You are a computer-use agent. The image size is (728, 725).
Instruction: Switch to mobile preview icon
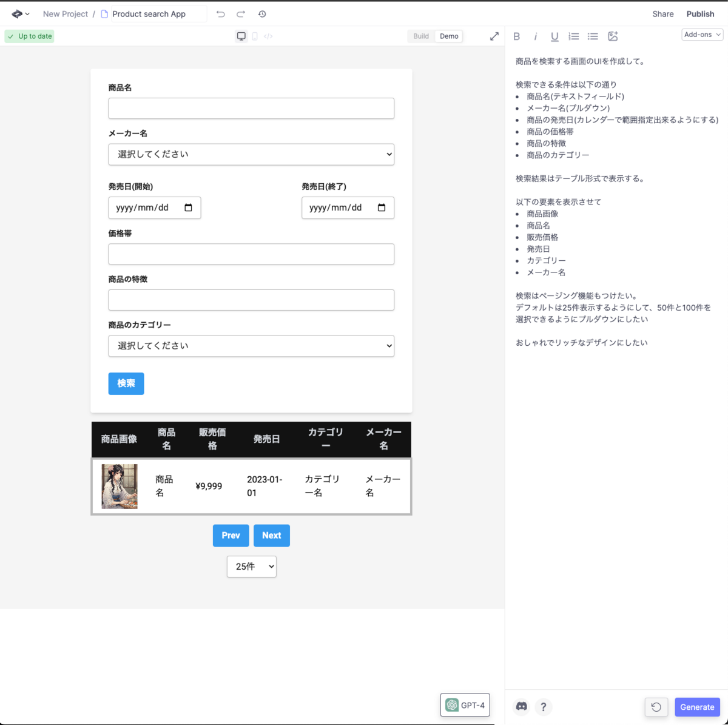[x=255, y=36]
